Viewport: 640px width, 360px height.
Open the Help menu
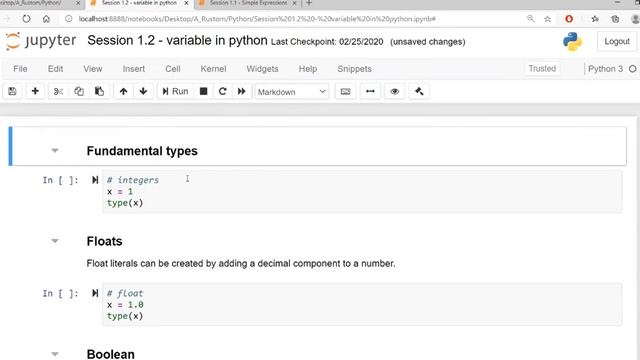[x=308, y=69]
